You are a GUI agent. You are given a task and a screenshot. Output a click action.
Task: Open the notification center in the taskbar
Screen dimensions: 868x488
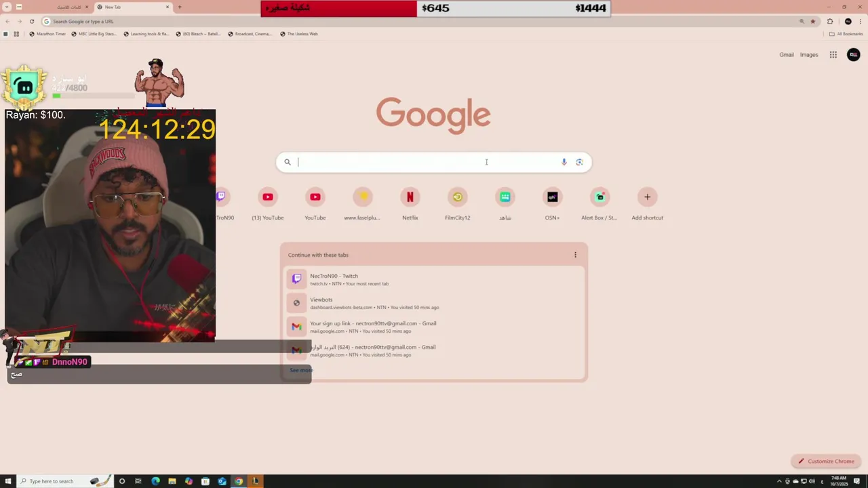(x=856, y=481)
